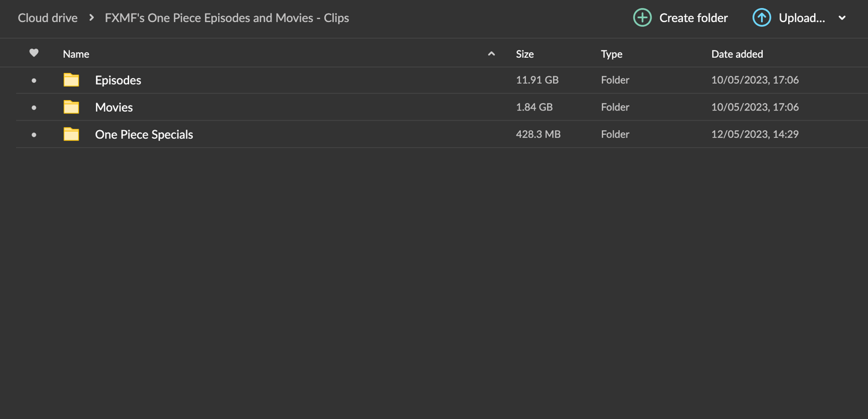Click the Movies row date added value
The image size is (868, 419).
pos(755,107)
